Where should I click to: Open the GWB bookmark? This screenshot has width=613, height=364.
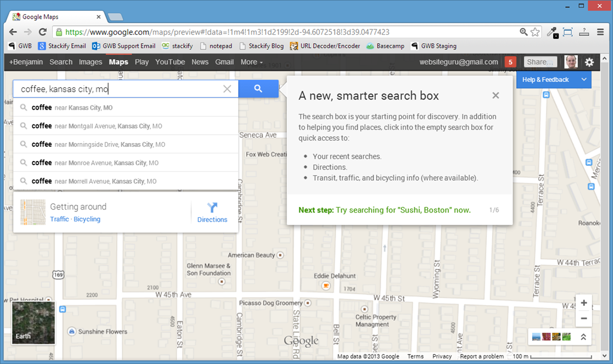click(20, 45)
